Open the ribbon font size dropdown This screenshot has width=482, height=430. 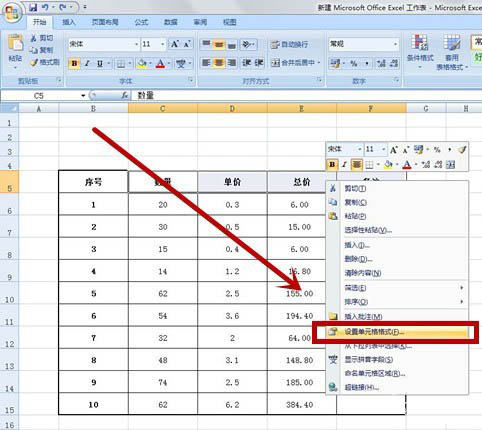tap(163, 44)
